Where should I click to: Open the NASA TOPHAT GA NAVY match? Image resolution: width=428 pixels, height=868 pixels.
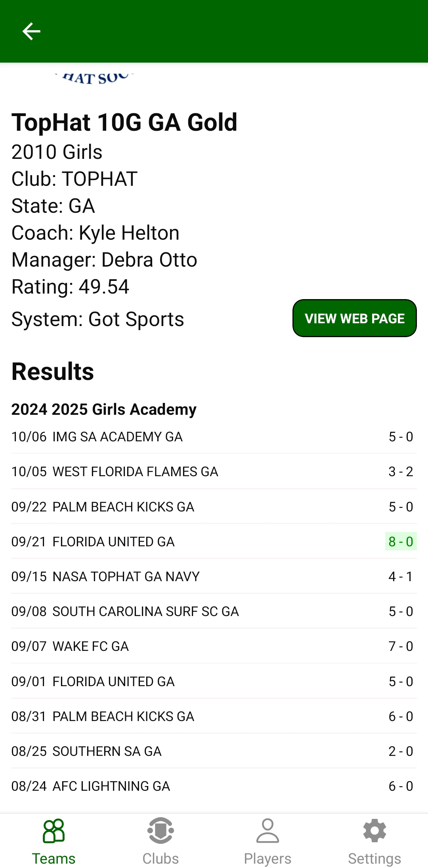tap(214, 576)
